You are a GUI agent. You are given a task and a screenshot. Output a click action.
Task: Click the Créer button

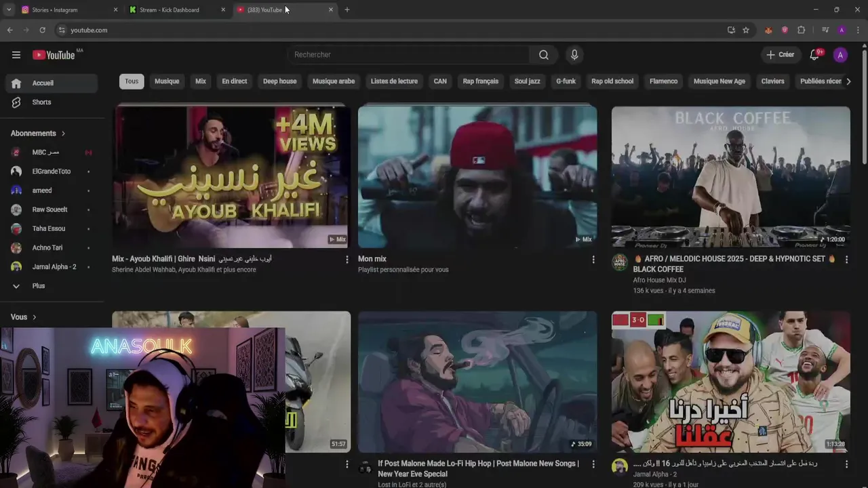point(780,55)
